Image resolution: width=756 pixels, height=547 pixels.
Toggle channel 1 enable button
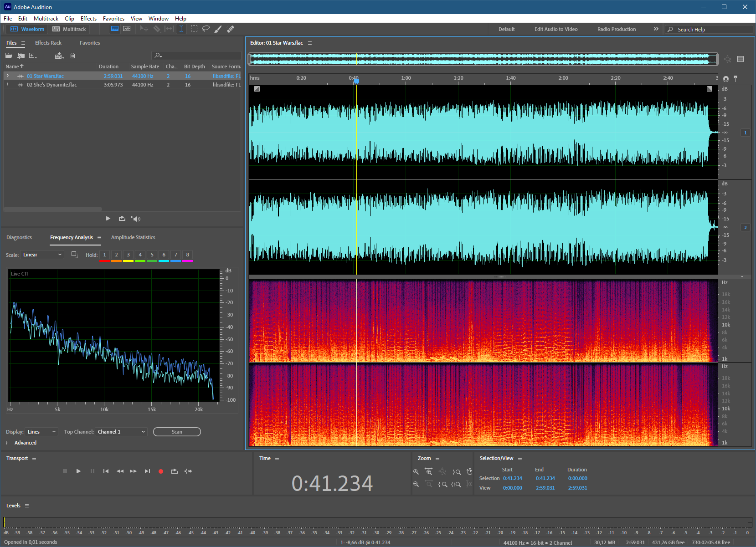[746, 133]
